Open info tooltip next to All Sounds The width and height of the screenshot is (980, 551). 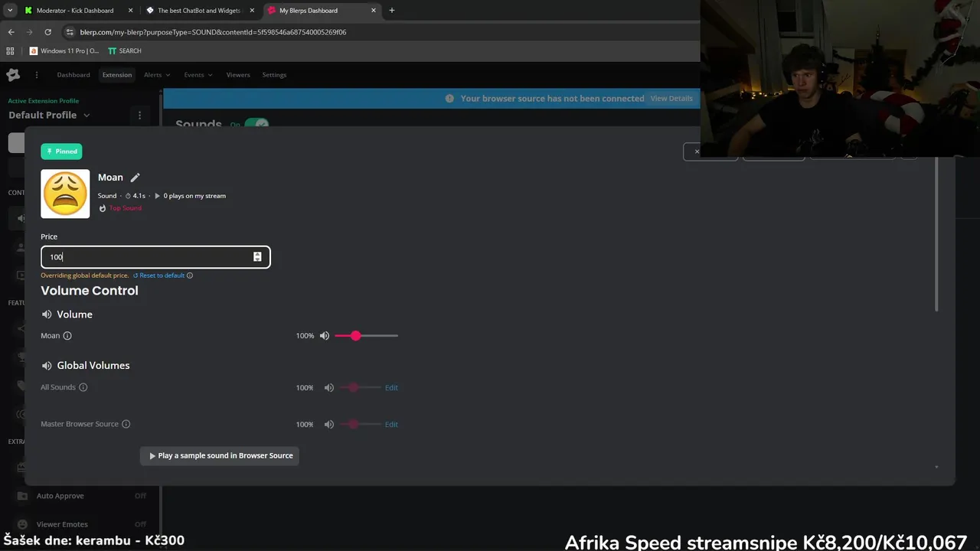click(83, 387)
